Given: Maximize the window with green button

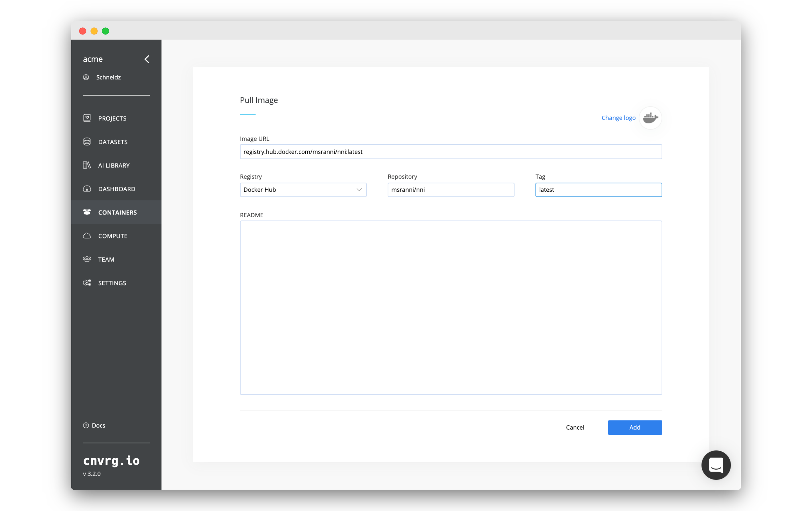Looking at the screenshot, I should click(x=105, y=31).
